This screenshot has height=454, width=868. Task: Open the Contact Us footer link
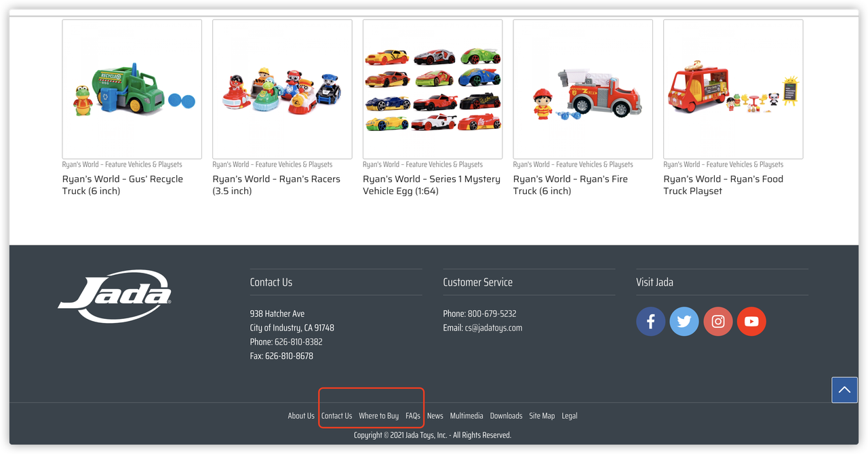point(336,416)
